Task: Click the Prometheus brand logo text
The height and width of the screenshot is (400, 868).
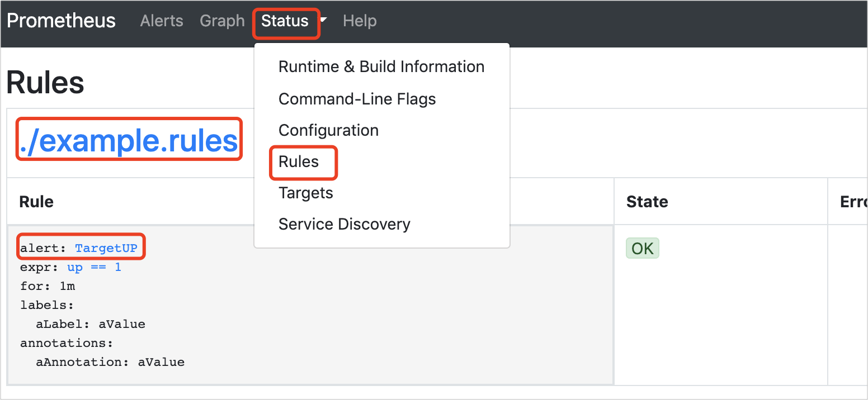Action: point(61,21)
